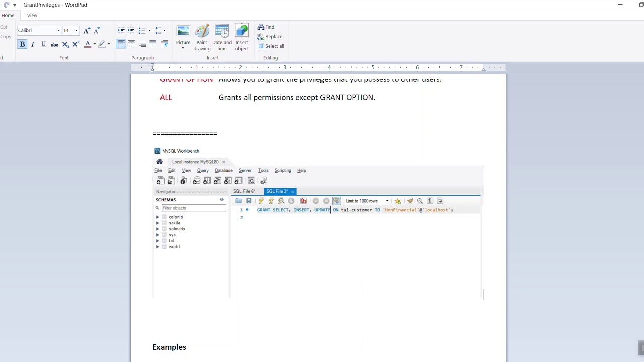Click the star snippet icon in editor toolbar
This screenshot has width=644, height=362.
[397, 201]
